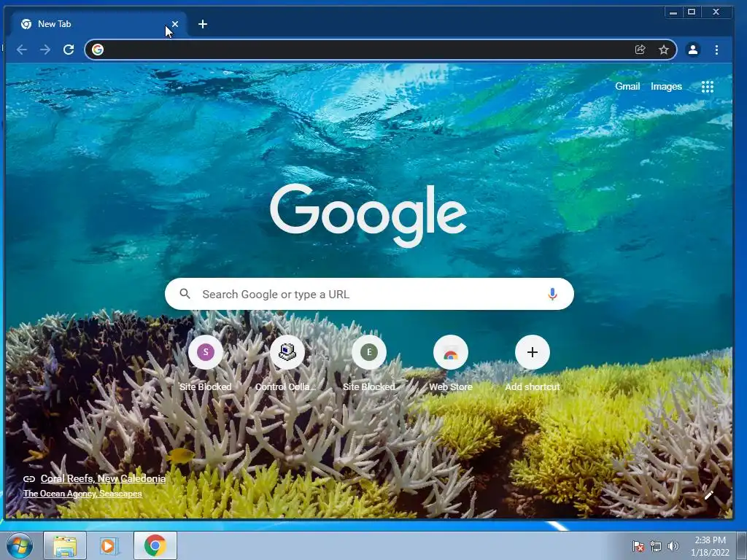Click the magnifier icon in search box
The width and height of the screenshot is (747, 560).
click(x=185, y=294)
